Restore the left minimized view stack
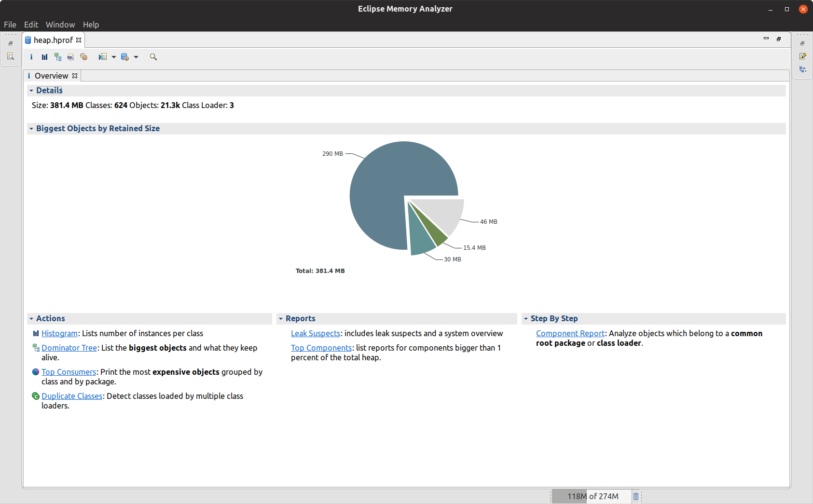 tap(11, 43)
